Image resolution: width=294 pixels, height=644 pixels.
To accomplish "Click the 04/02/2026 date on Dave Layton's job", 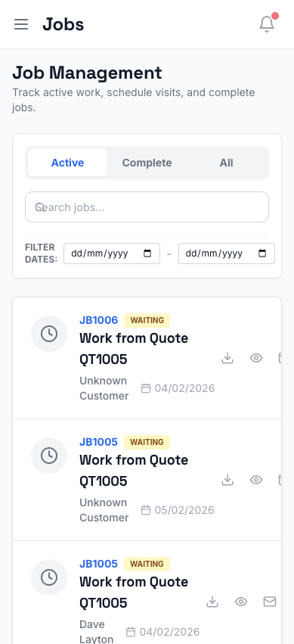I will click(169, 632).
